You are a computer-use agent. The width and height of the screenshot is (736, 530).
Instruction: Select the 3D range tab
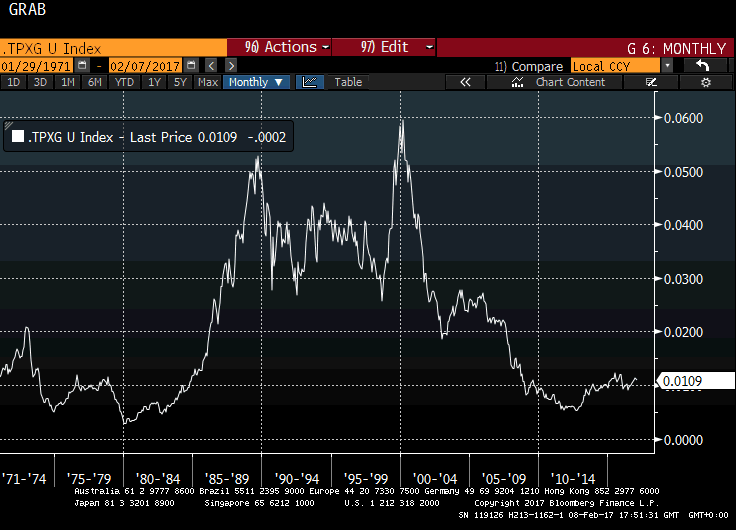[x=40, y=82]
